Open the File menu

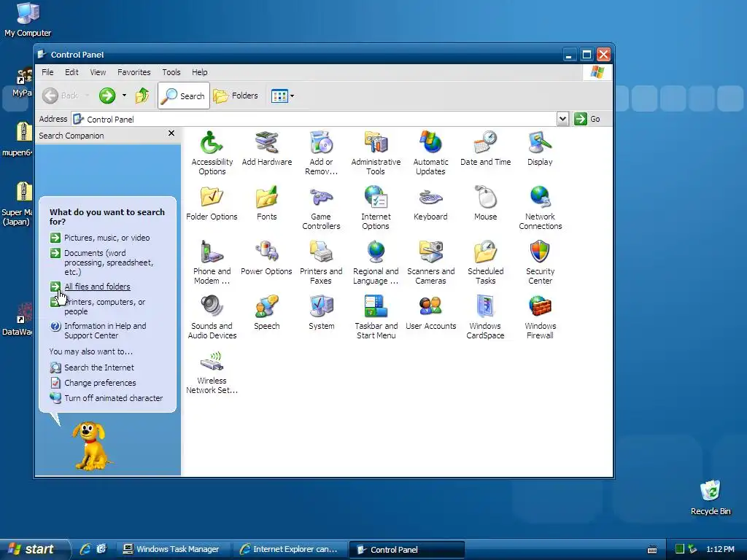[x=47, y=72]
